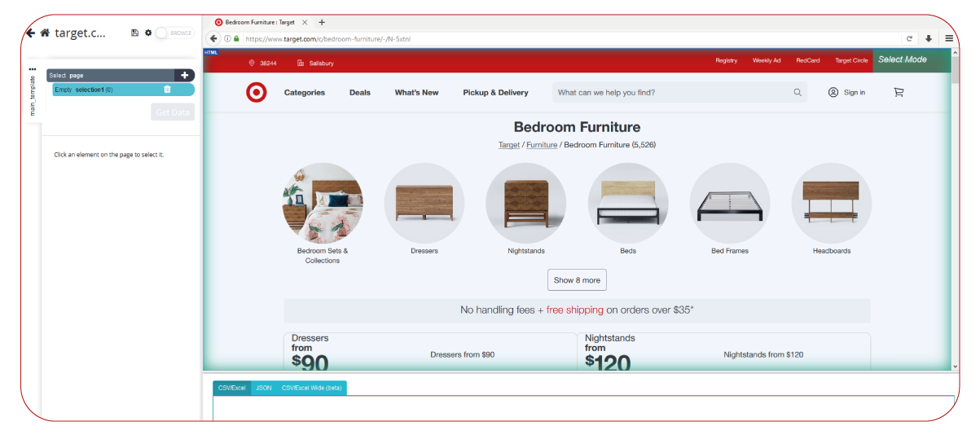Switch to the CSV/Excel results tab
980x435 pixels.
pos(232,389)
